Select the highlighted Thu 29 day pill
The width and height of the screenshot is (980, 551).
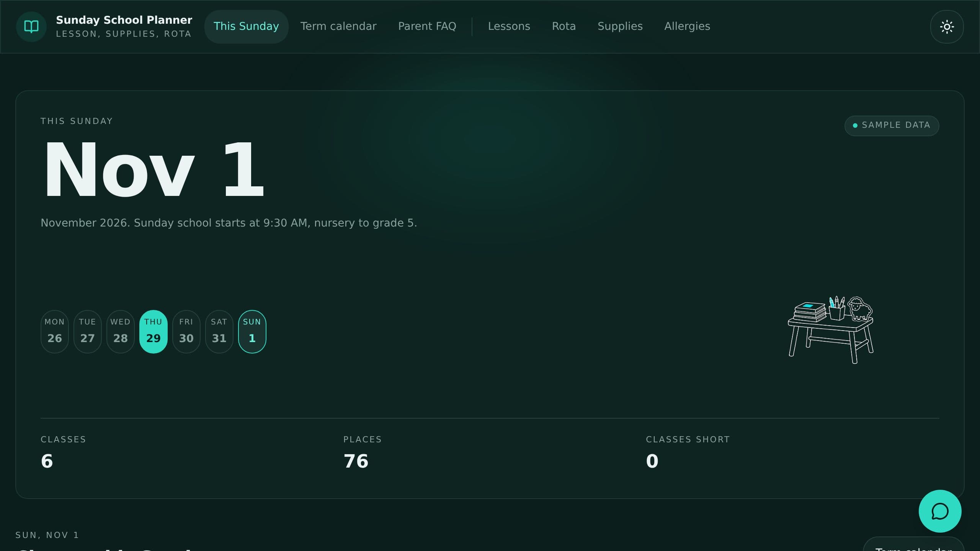(x=154, y=331)
